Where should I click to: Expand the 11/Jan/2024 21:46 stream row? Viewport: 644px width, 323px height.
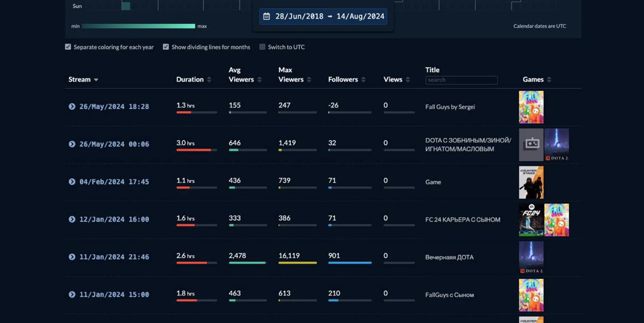pos(72,257)
